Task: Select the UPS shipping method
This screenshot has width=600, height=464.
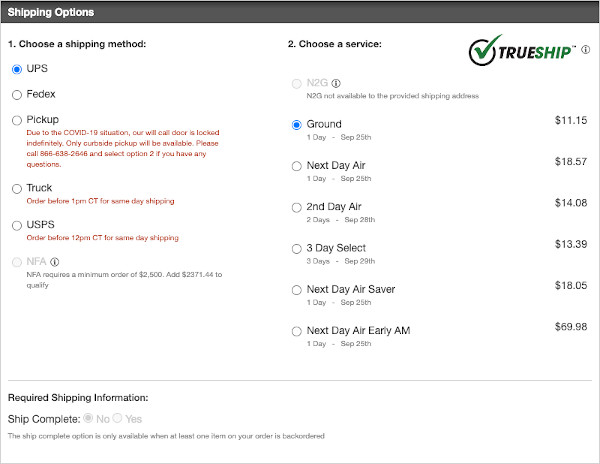Action: point(17,69)
